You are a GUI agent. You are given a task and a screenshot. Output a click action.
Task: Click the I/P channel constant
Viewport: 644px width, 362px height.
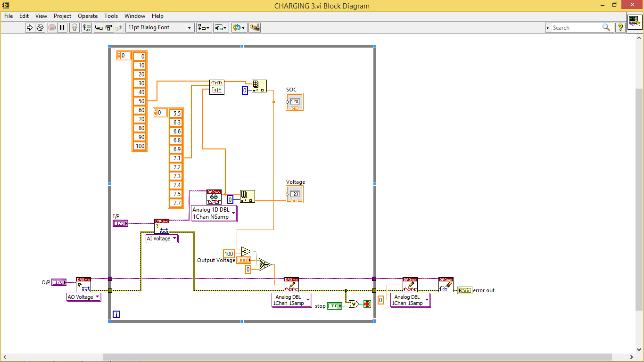[120, 223]
